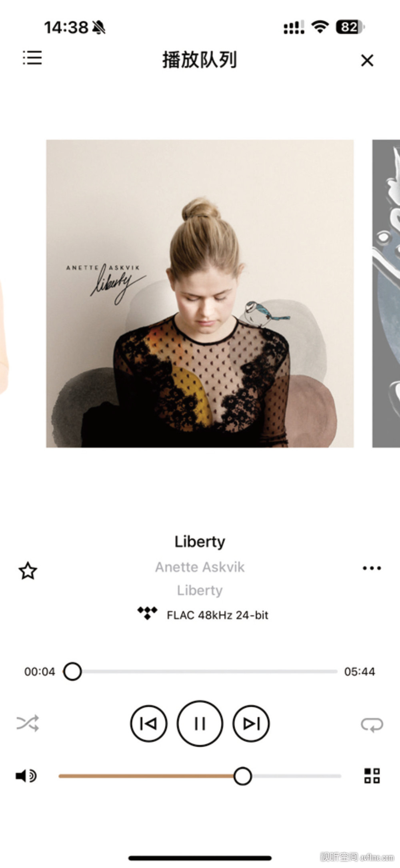Image resolution: width=400 pixels, height=868 pixels.
Task: Tap the Liberty album cover art
Action: pos(200,293)
